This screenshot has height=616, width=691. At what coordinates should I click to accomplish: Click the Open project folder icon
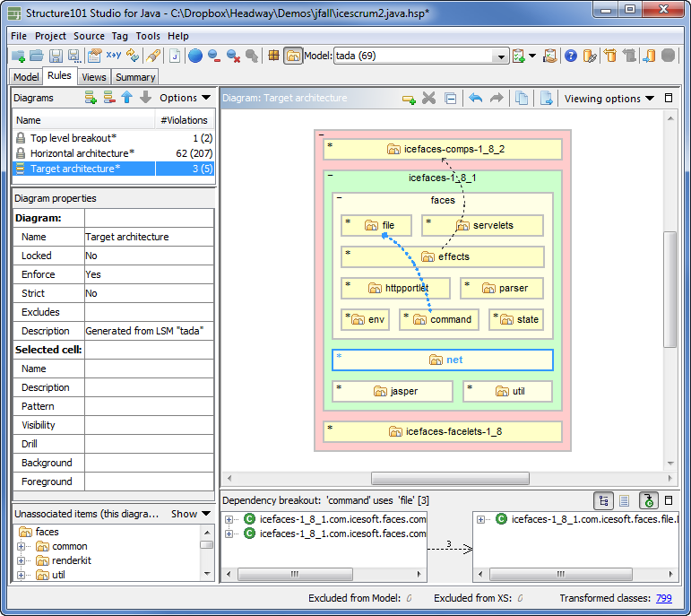pyautogui.click(x=37, y=56)
